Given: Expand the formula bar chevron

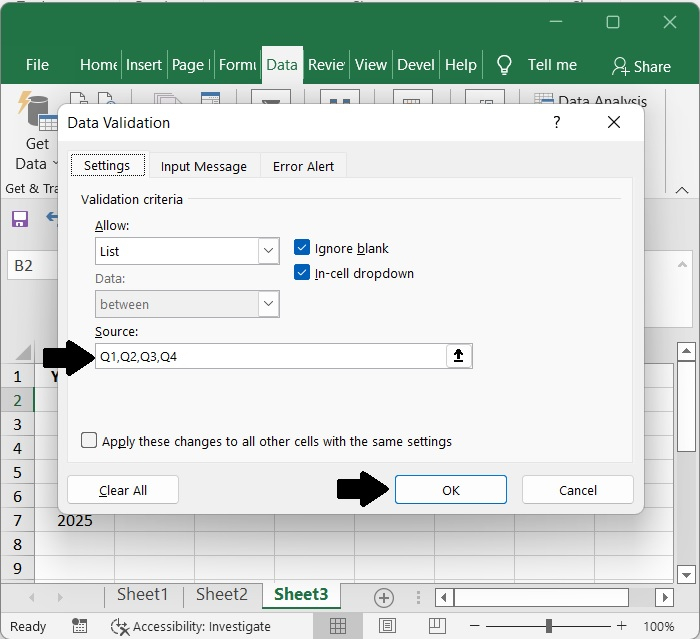Looking at the screenshot, I should (682, 265).
